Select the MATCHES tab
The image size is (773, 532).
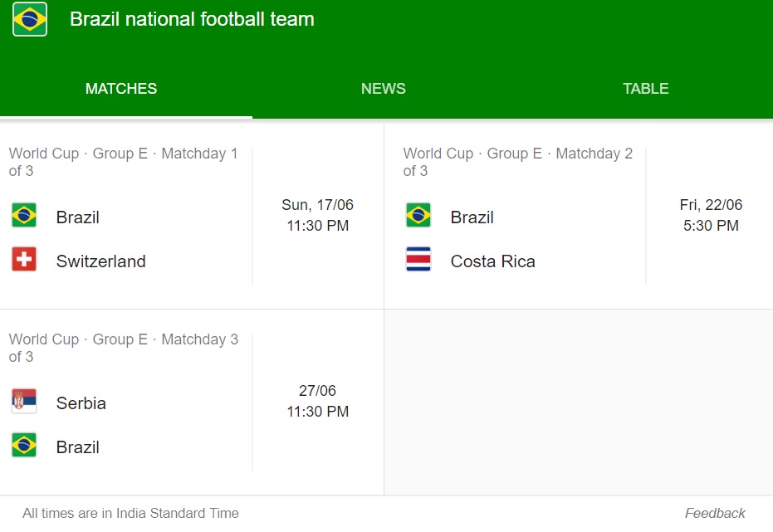click(121, 89)
